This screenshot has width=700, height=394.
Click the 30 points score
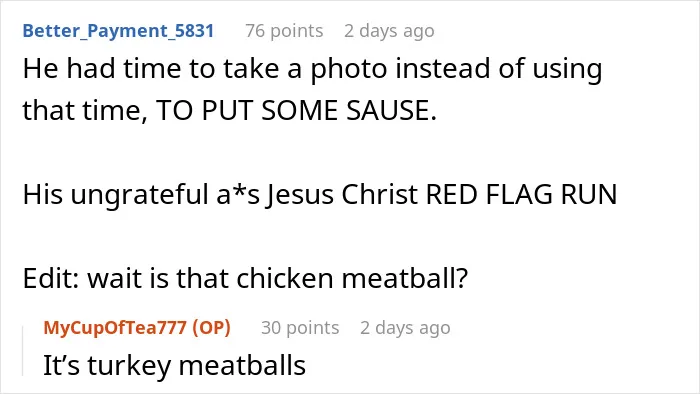[x=300, y=328]
